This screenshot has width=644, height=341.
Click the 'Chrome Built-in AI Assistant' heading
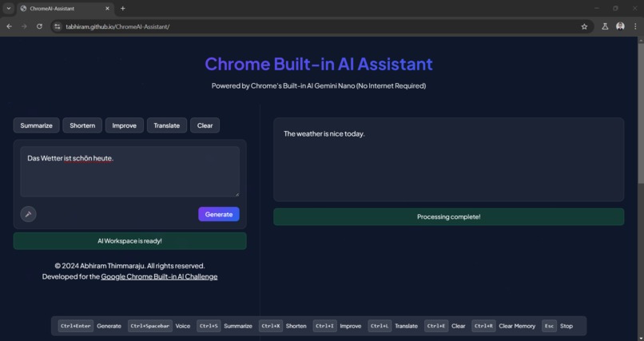point(319,64)
